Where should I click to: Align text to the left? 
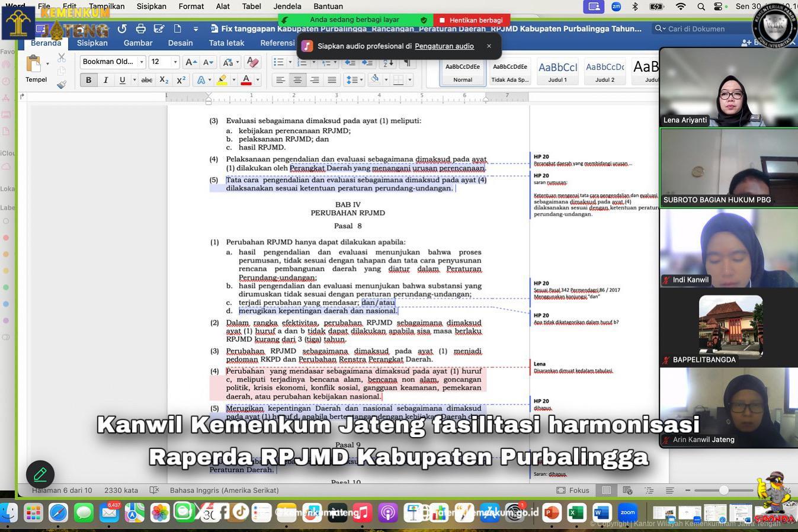tap(280, 80)
